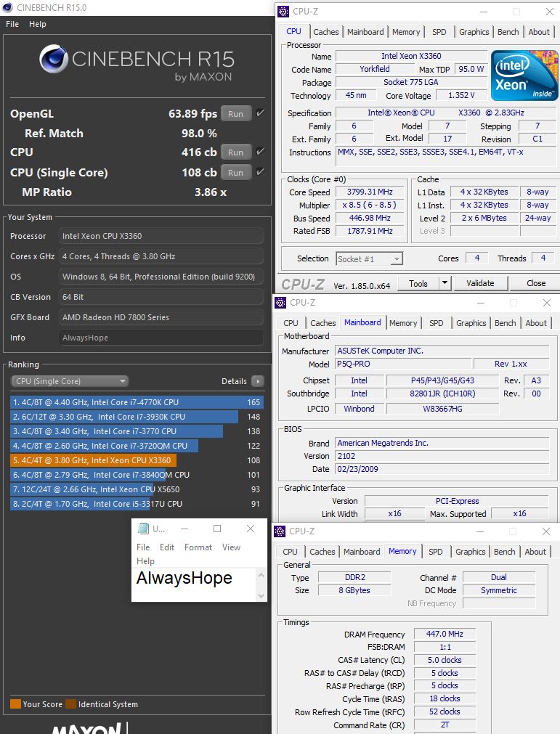The width and height of the screenshot is (560, 734).
Task: Click the GFX Board field AMD Radeon HD 7800
Action: (x=161, y=317)
